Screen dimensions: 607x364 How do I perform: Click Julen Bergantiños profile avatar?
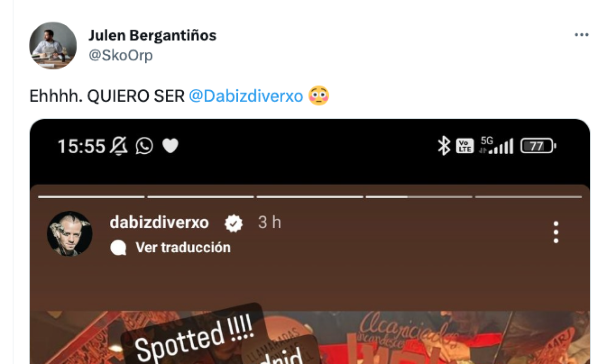coord(53,45)
